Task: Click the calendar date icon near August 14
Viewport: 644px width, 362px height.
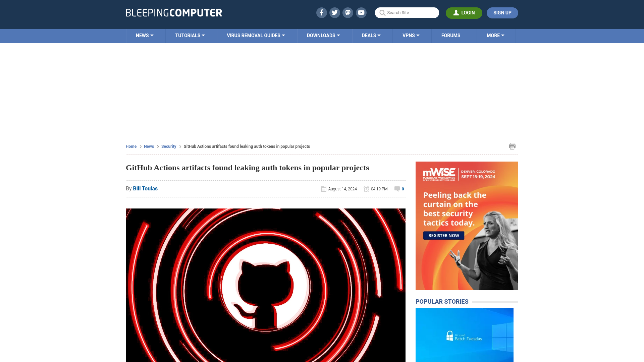Action: coord(323,189)
